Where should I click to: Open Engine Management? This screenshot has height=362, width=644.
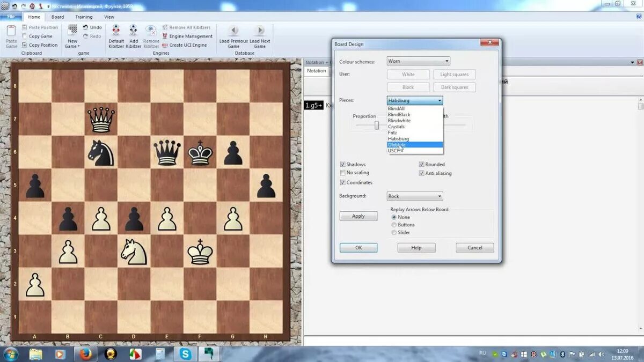click(188, 36)
